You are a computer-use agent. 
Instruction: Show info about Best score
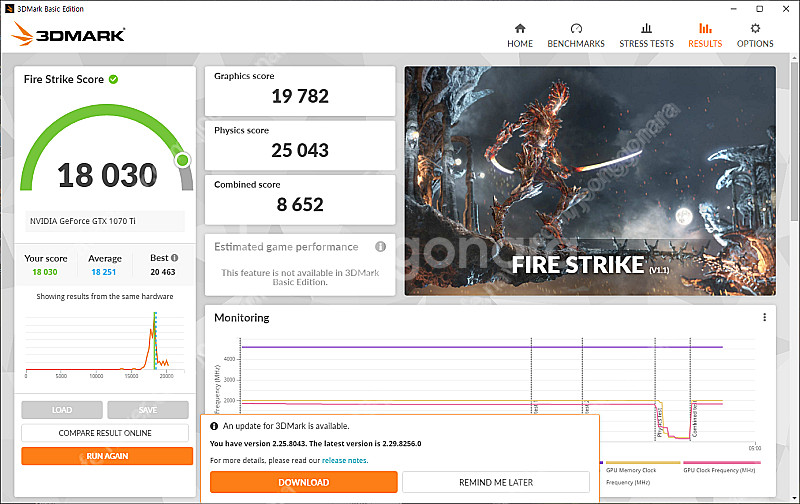[174, 258]
